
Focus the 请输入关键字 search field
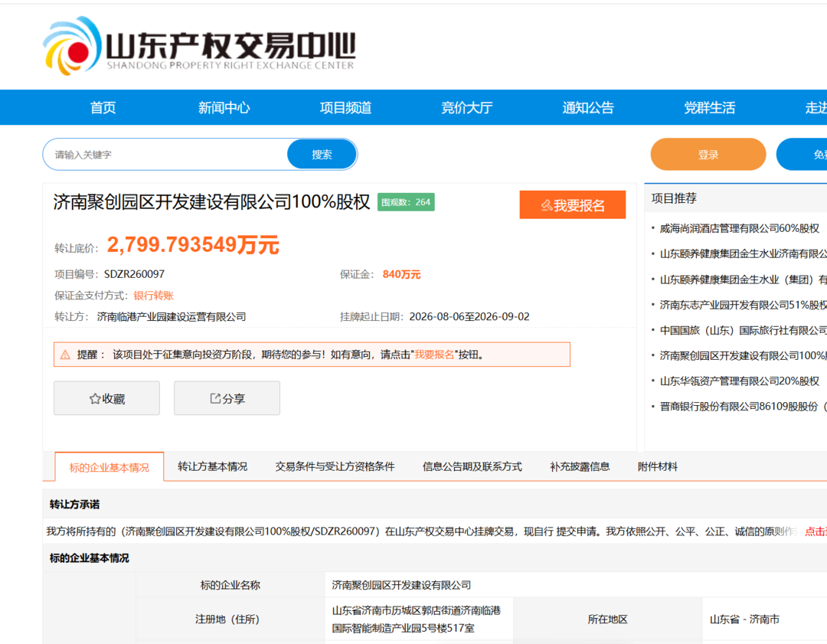pos(165,155)
